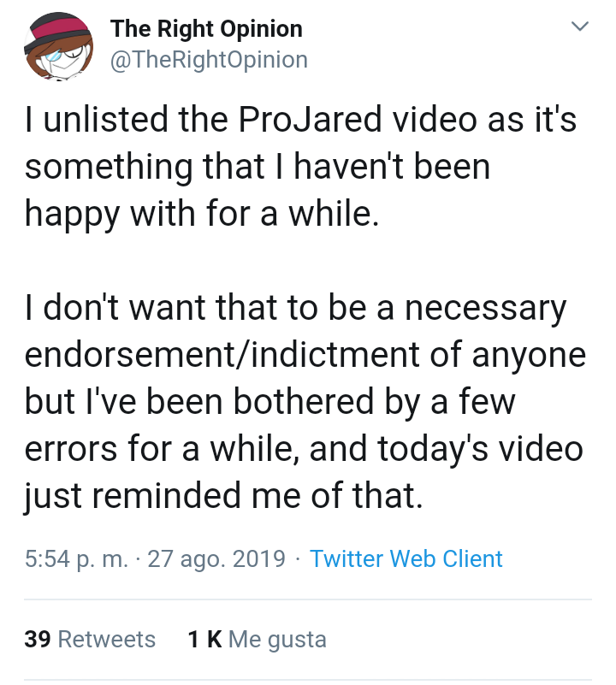View the 39 Retweets list
The width and height of the screenshot is (616, 685).
click(x=89, y=639)
